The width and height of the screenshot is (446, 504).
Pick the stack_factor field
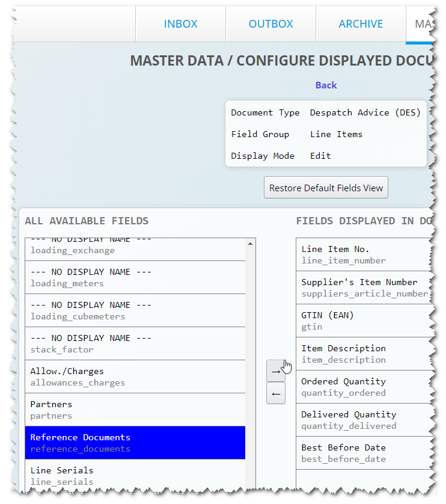[135, 343]
